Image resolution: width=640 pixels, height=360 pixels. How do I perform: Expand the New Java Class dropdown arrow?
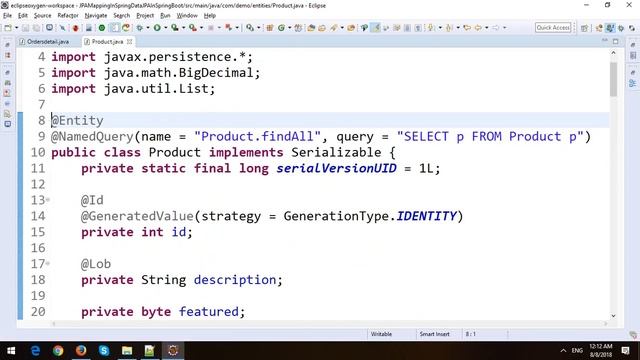290,28
